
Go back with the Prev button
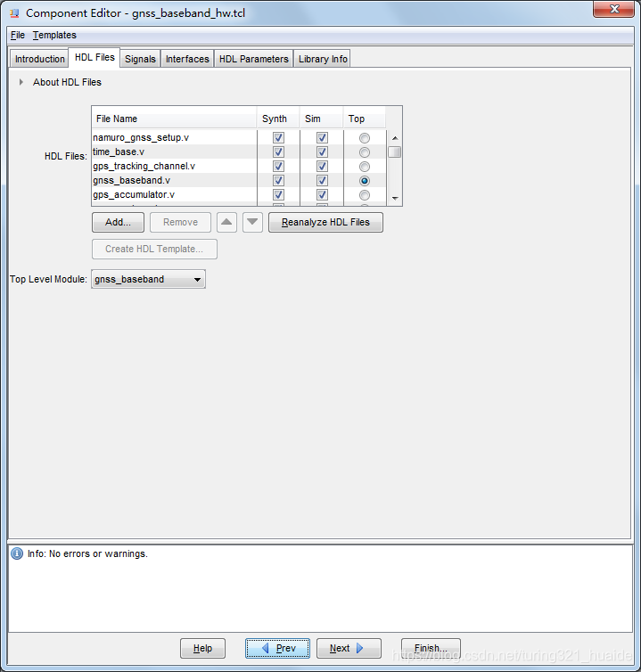point(277,648)
